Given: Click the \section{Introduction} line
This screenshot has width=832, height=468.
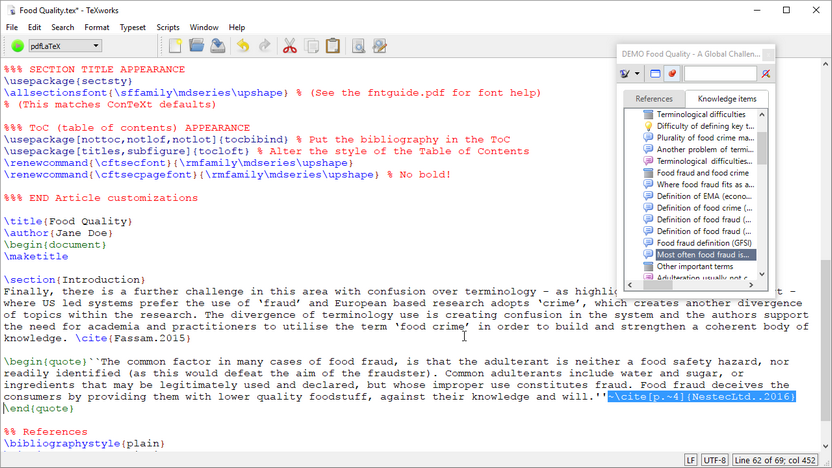Looking at the screenshot, I should (74, 280).
